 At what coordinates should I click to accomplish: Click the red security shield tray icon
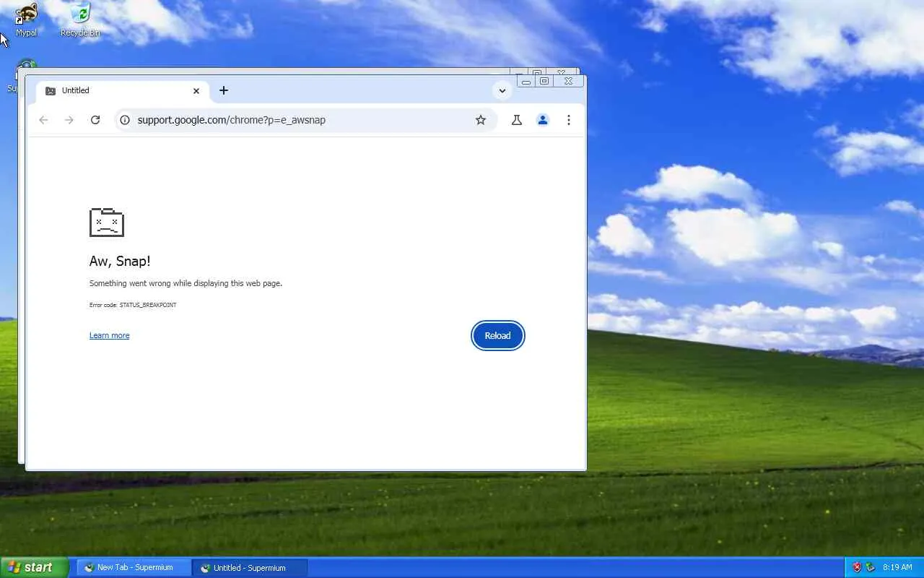tap(857, 568)
